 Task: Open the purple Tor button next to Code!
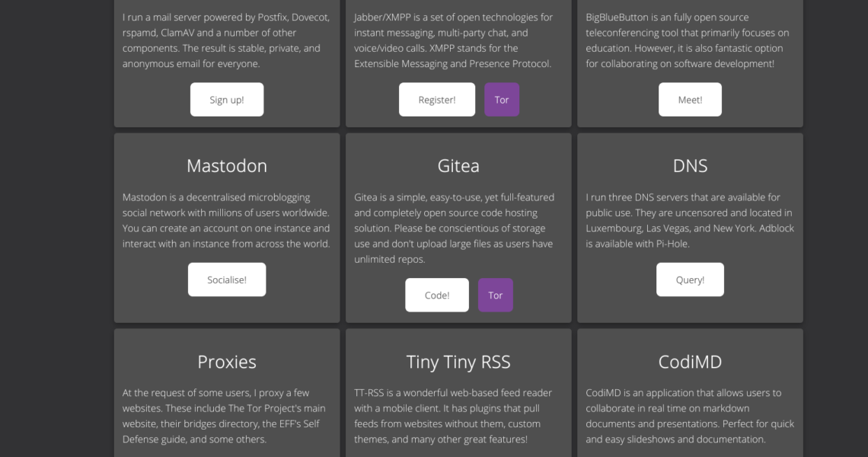point(496,296)
